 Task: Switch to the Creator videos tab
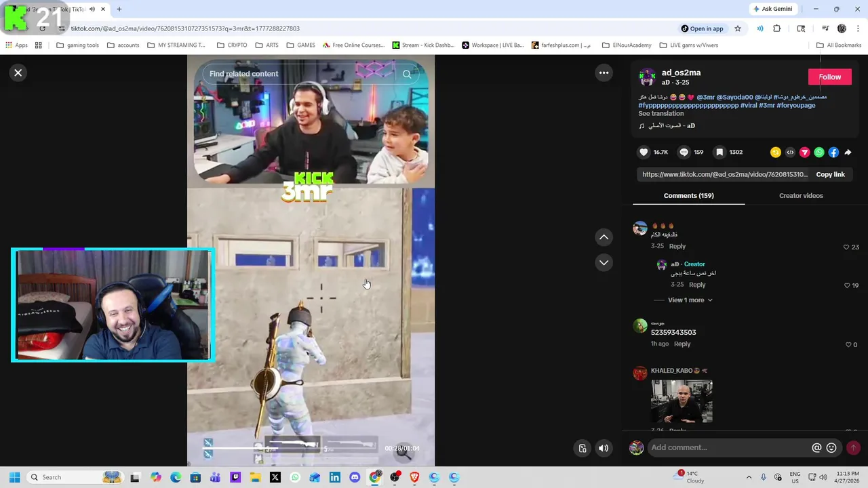coord(801,195)
